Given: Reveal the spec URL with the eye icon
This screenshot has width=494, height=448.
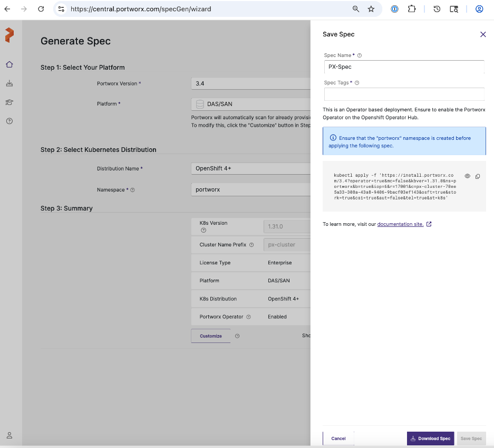Looking at the screenshot, I should [x=467, y=176].
